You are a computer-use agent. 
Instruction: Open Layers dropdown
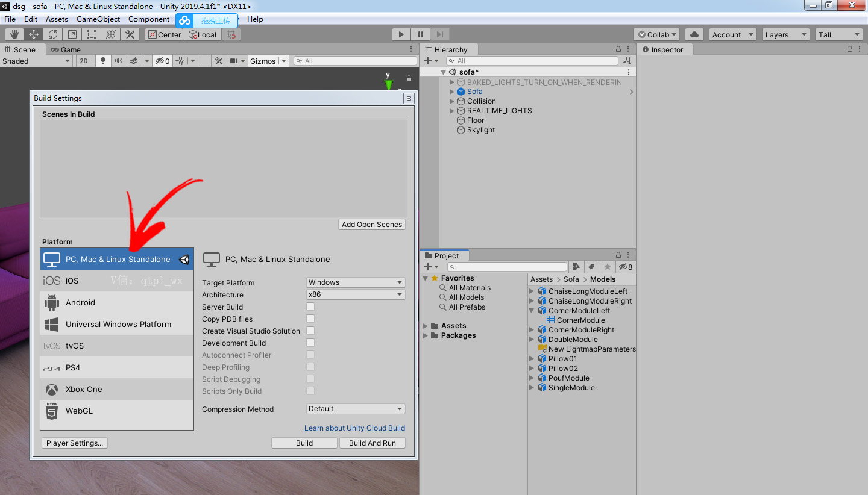pos(785,34)
